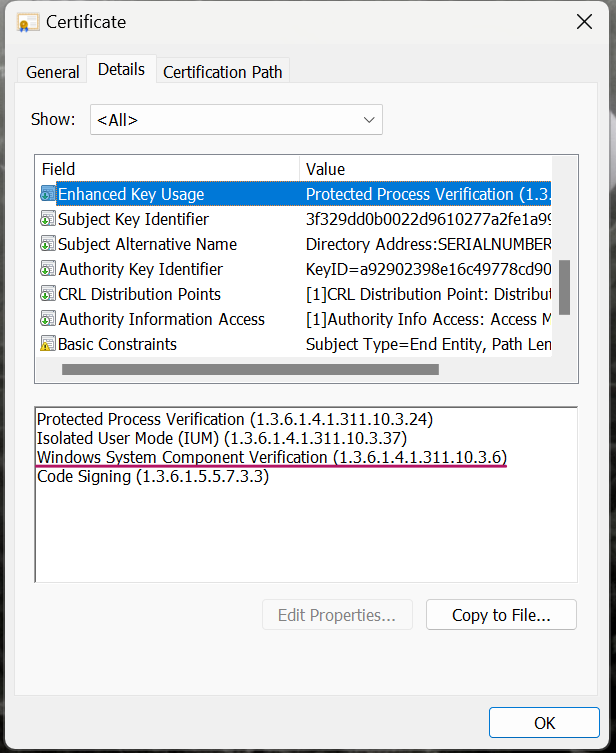Click the Basic Constraints warning icon

pos(48,344)
